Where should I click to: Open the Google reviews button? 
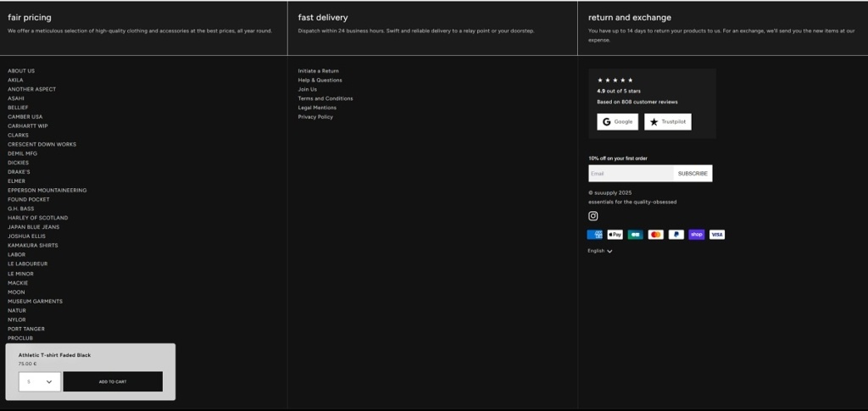coord(617,122)
